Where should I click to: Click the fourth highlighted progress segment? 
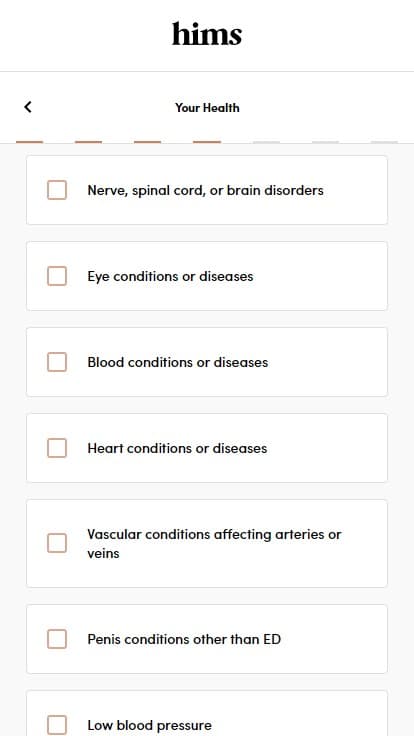pos(207,141)
